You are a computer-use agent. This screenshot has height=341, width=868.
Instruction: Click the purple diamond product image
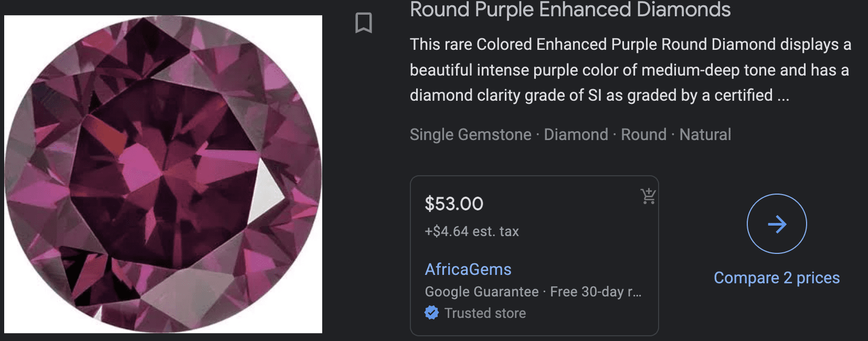163,174
